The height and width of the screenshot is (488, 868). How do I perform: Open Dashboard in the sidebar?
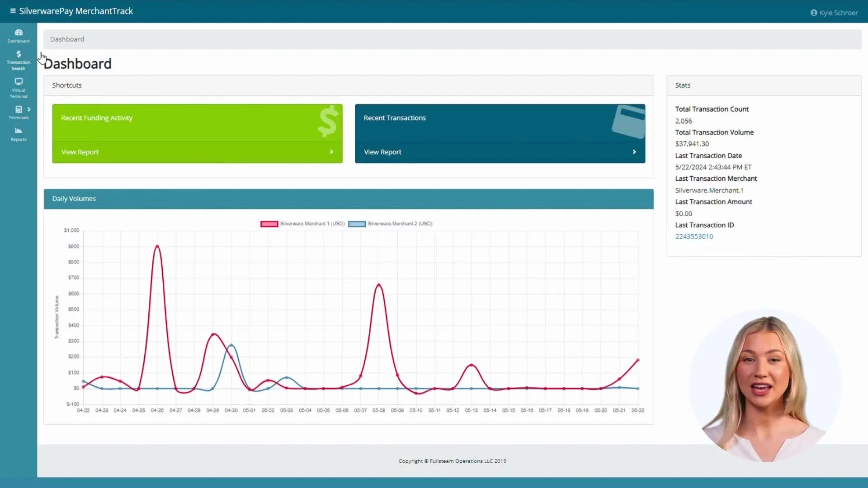pos(19,36)
